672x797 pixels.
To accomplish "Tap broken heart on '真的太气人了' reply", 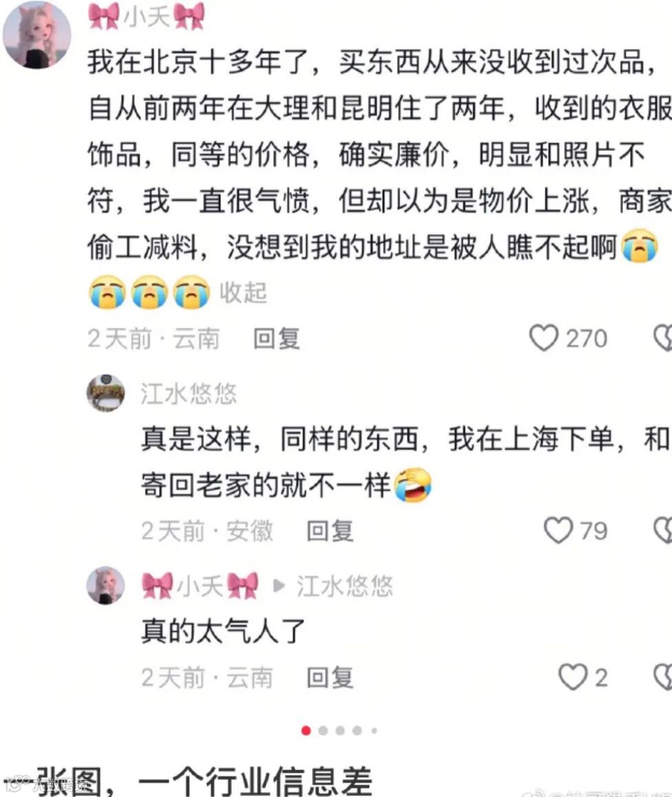I will tap(663, 677).
